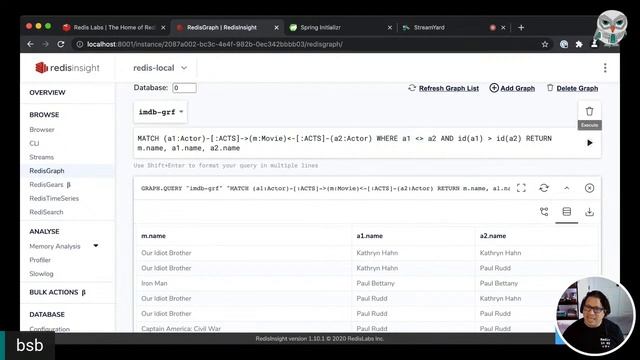
Task: Open CLI in the sidebar
Action: (x=34, y=143)
